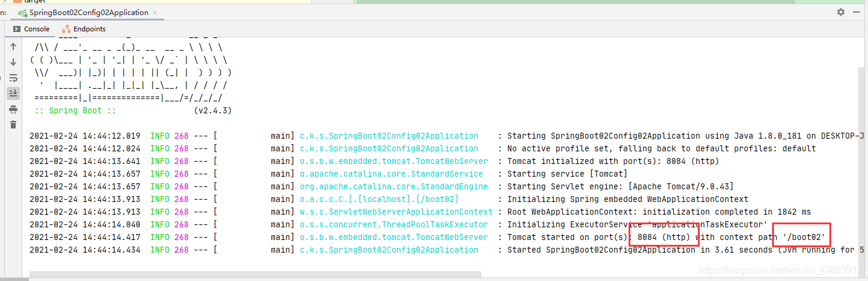Click logger name 'o.a.c.c.C.[.[localhost].[/boot02]'
Screen dimensions: 868x281
pyautogui.click(x=379, y=200)
